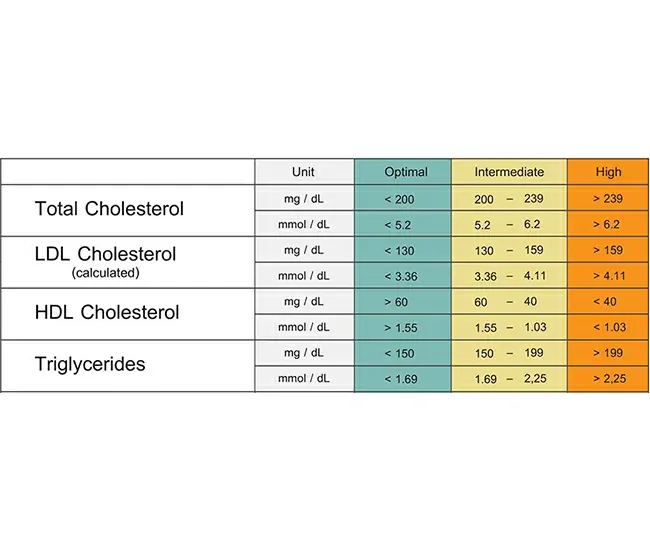This screenshot has width=650, height=550.
Task: Click the "(calculated)" note under LDL Cholesterol
Action: [105, 271]
